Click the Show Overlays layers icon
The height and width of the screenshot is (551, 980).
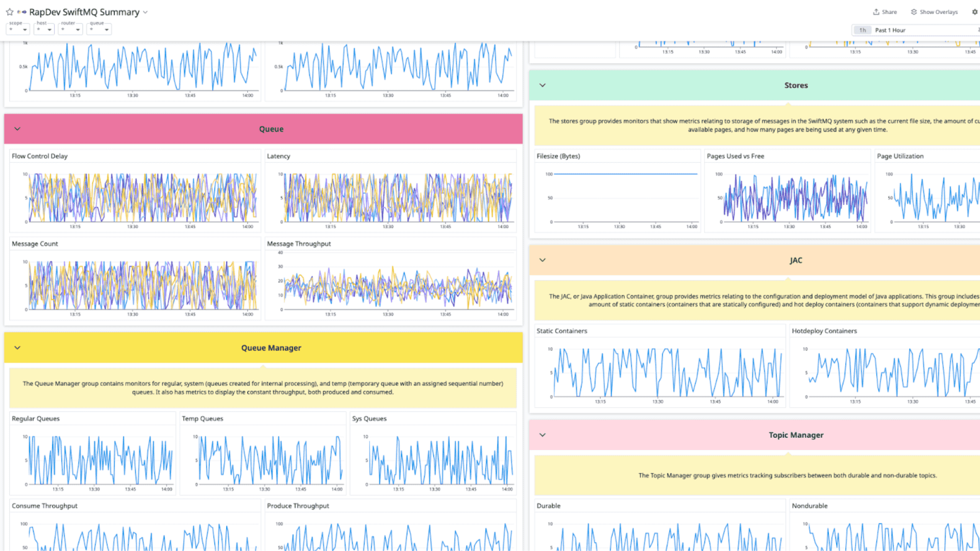tap(914, 12)
